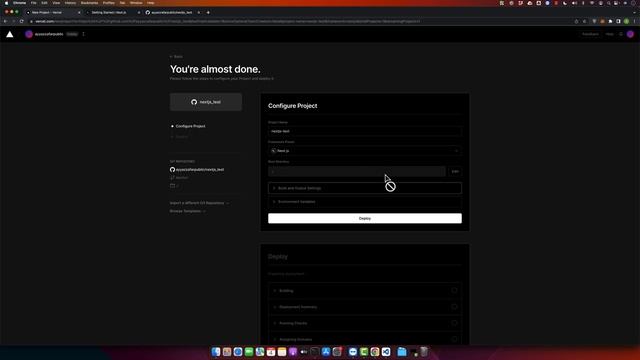Open the Help link in header
Viewport: 640px width, 360px height.
coord(609,34)
